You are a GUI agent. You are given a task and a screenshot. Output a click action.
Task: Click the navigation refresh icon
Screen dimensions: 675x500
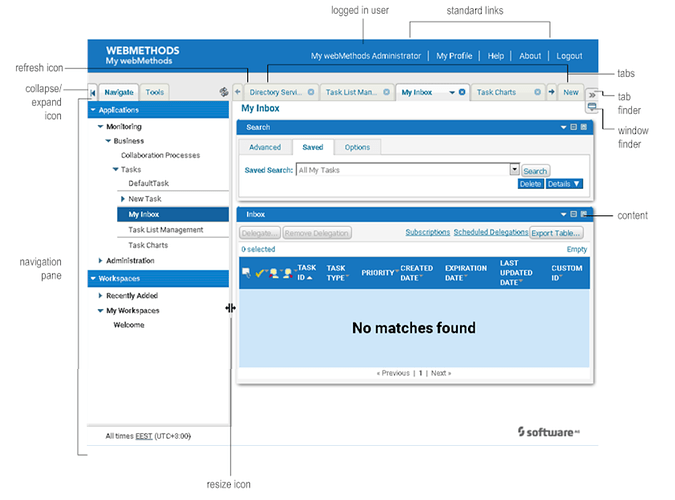pyautogui.click(x=223, y=92)
